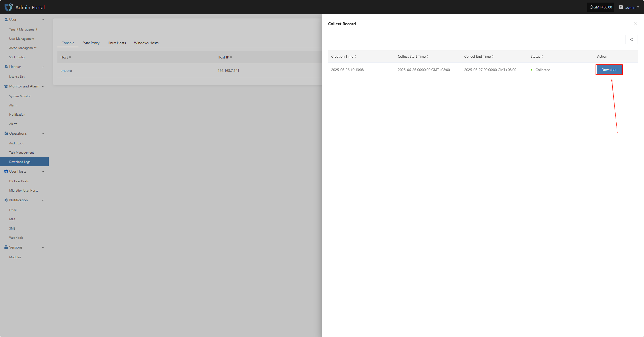
Task: Click the User Hosts layers icon
Action: 6,171
